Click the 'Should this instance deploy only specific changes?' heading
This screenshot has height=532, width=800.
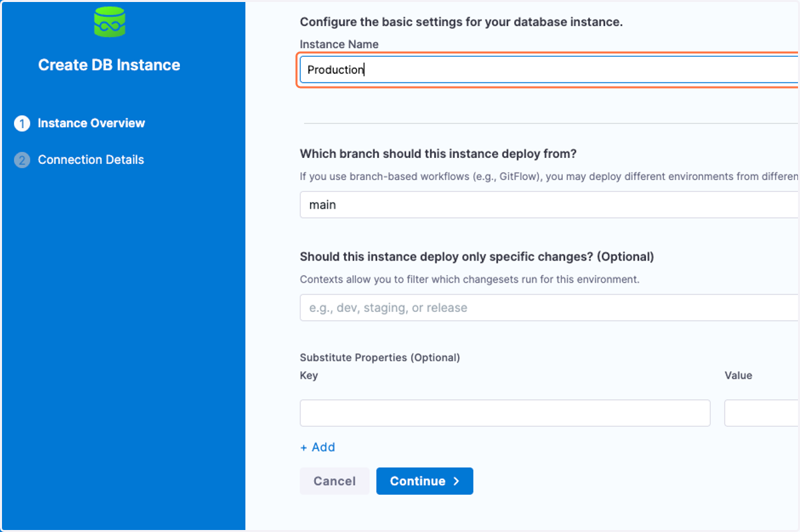[x=477, y=257]
